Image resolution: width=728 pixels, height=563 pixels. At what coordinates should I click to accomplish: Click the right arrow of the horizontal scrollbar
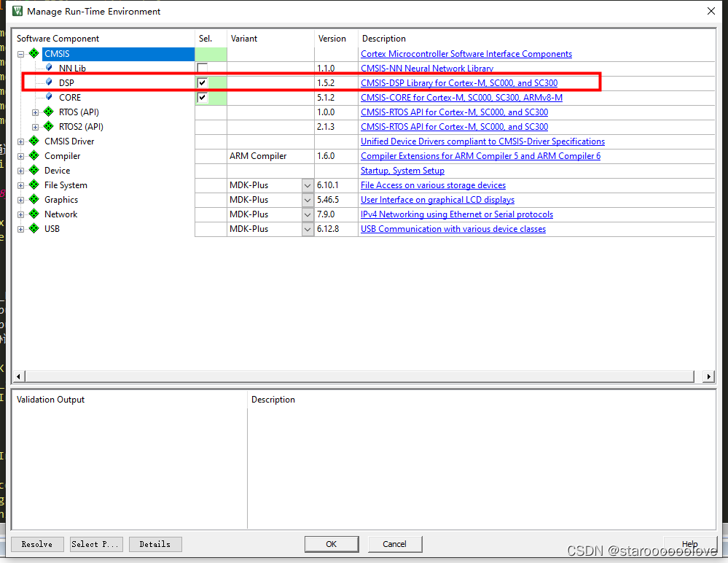click(708, 376)
